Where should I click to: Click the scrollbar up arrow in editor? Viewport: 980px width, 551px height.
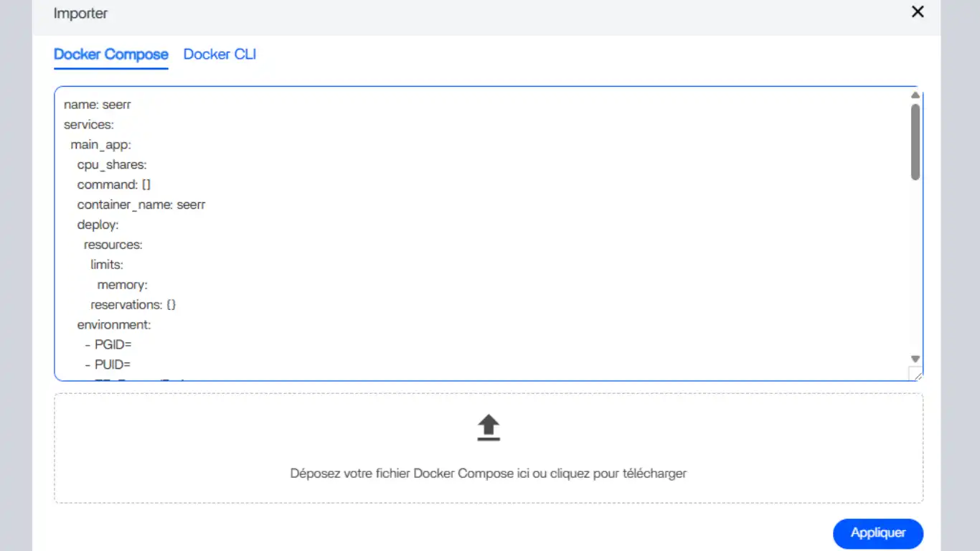click(x=915, y=95)
